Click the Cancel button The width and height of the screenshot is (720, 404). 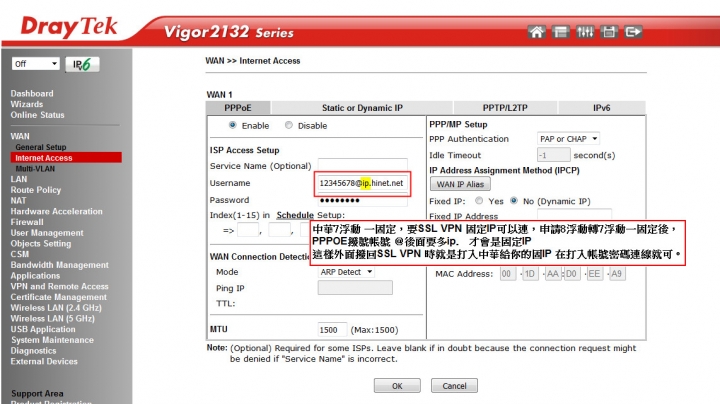pyautogui.click(x=454, y=386)
